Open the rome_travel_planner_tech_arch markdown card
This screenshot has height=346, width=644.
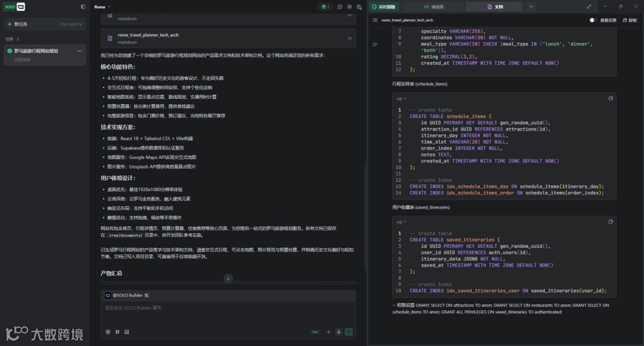pyautogui.click(x=228, y=38)
